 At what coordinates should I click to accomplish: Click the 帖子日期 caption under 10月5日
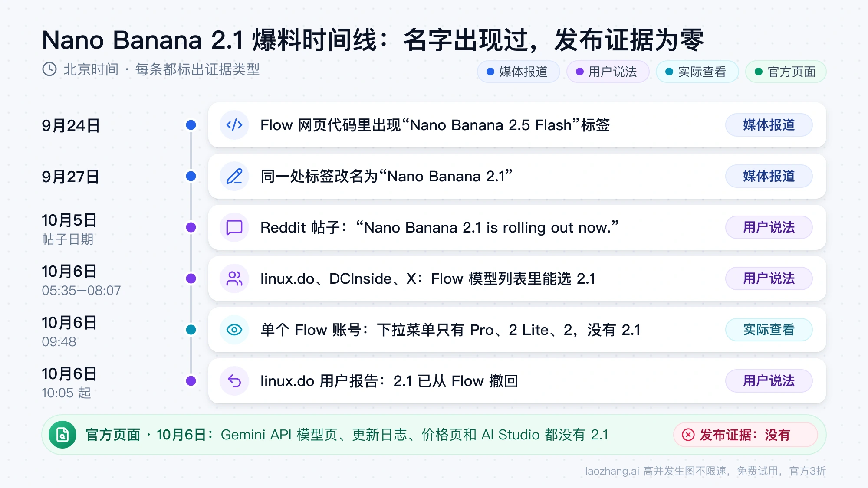(68, 239)
